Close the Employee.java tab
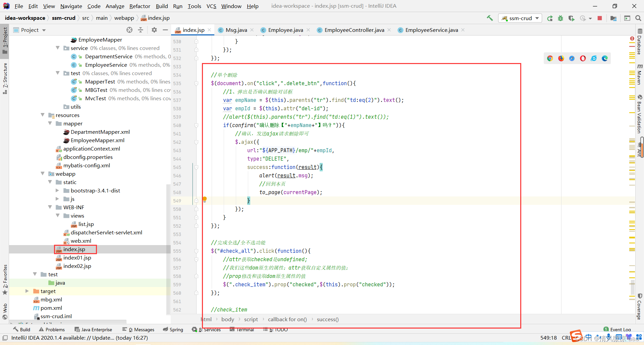Image resolution: width=644 pixels, height=345 pixels. point(308,30)
